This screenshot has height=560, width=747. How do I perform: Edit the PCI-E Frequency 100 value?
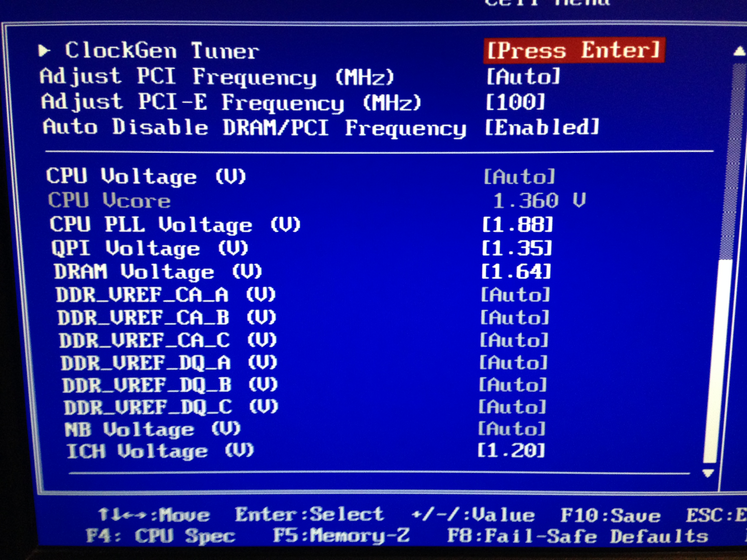[x=515, y=102]
